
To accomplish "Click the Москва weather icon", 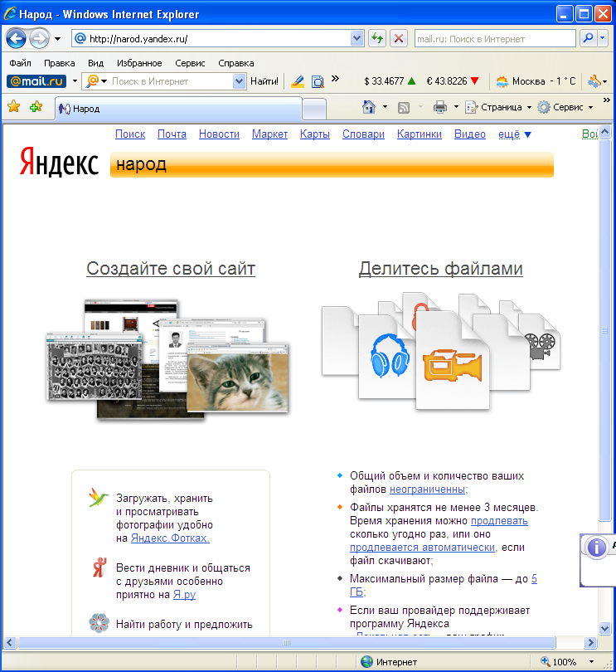I will [502, 81].
